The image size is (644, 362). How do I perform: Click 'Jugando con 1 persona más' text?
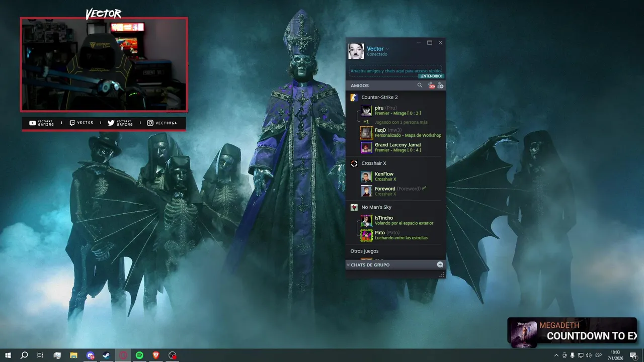point(401,122)
